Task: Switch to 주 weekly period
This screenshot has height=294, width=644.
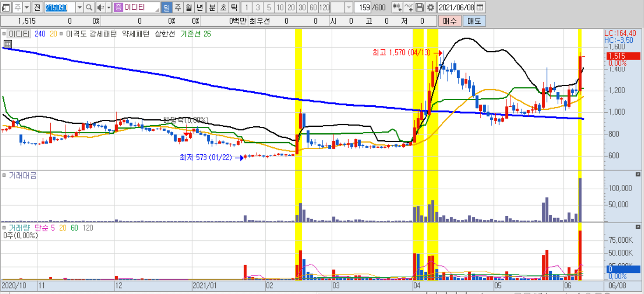Action: point(178,7)
